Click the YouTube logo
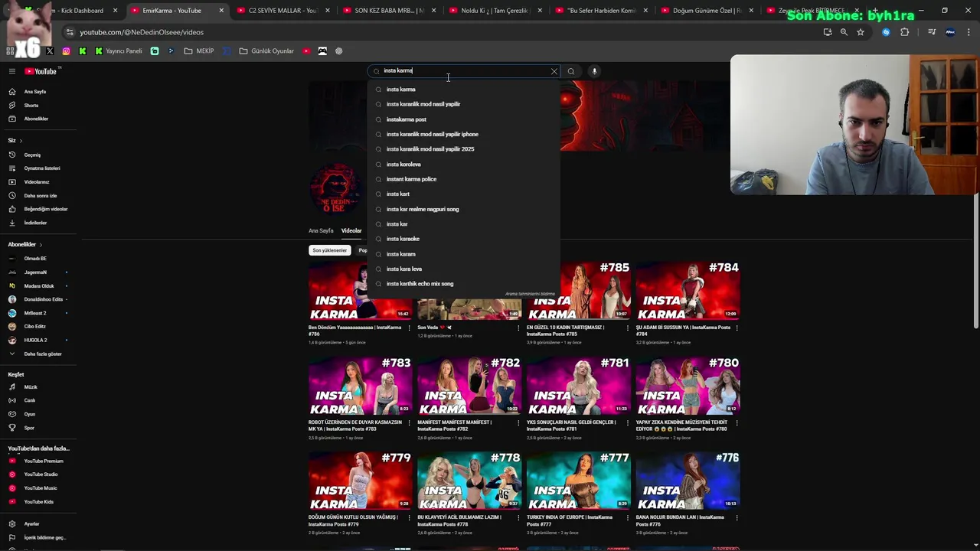This screenshot has width=980, height=551. pyautogui.click(x=41, y=71)
